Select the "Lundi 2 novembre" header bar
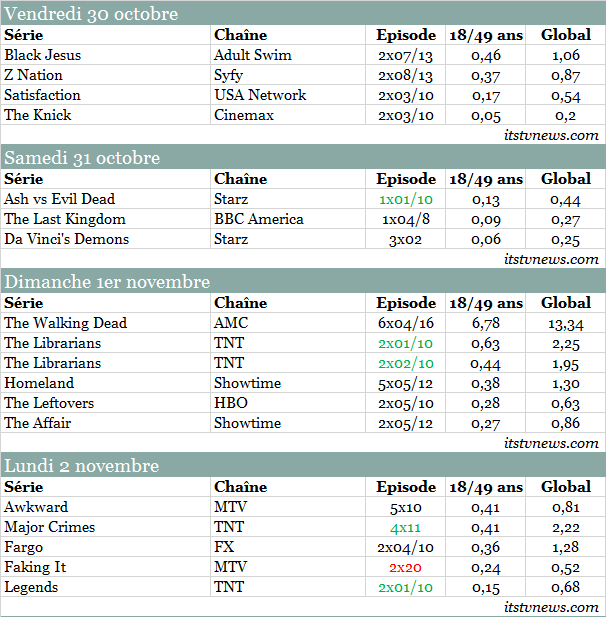Viewport: 606px width, 617px height. pos(82,466)
